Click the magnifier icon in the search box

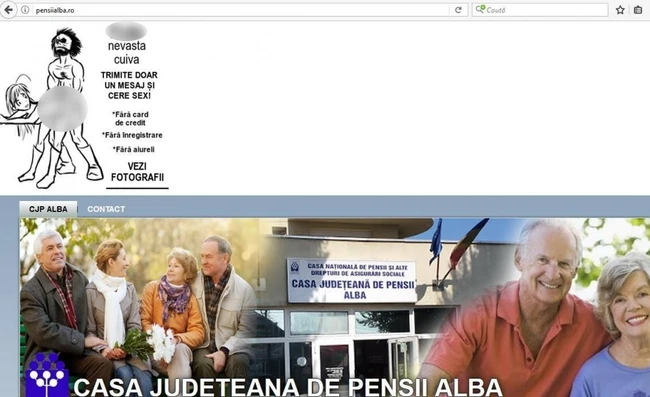(480, 9)
